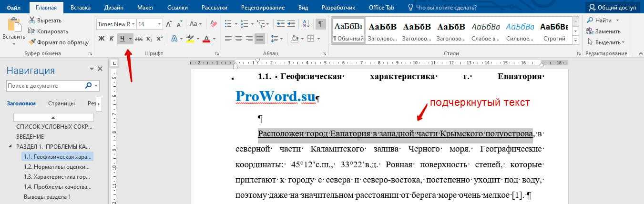Click the sort (A-Я) icon

pyautogui.click(x=305, y=24)
